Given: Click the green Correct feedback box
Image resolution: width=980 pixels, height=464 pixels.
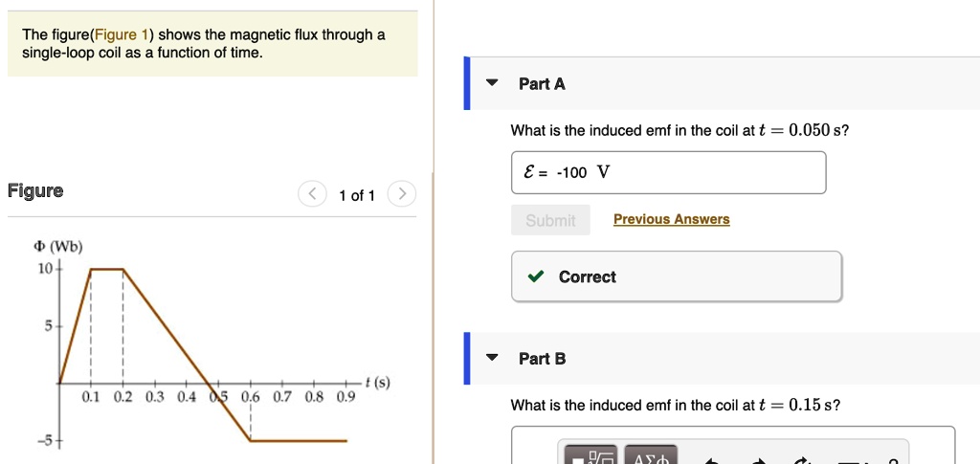Looking at the screenshot, I should click(677, 276).
